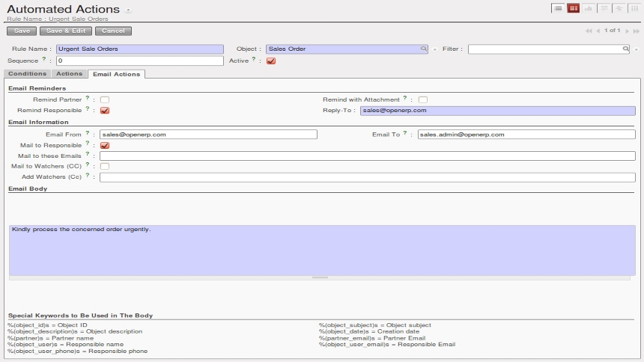Show help for Mail to these Emails

[x=87, y=154]
